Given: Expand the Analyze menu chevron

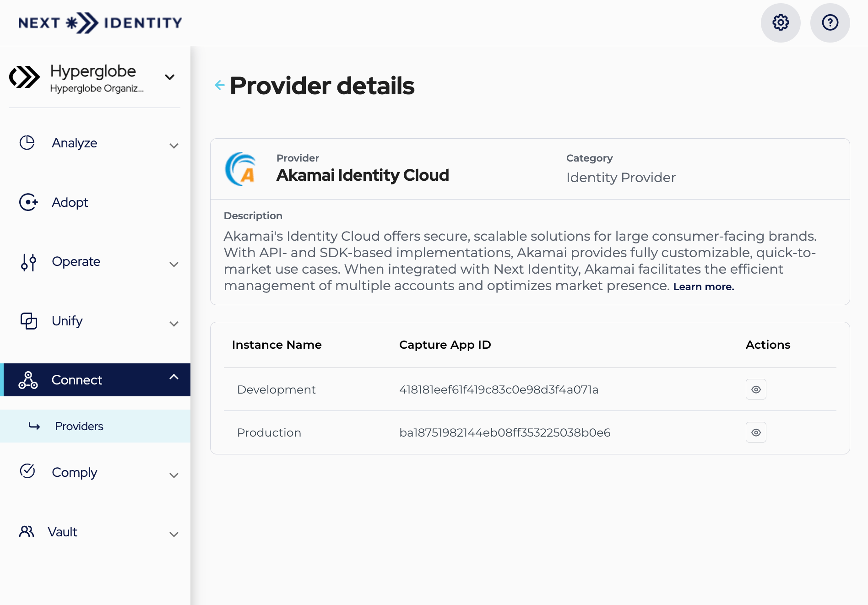Looking at the screenshot, I should pos(174,146).
